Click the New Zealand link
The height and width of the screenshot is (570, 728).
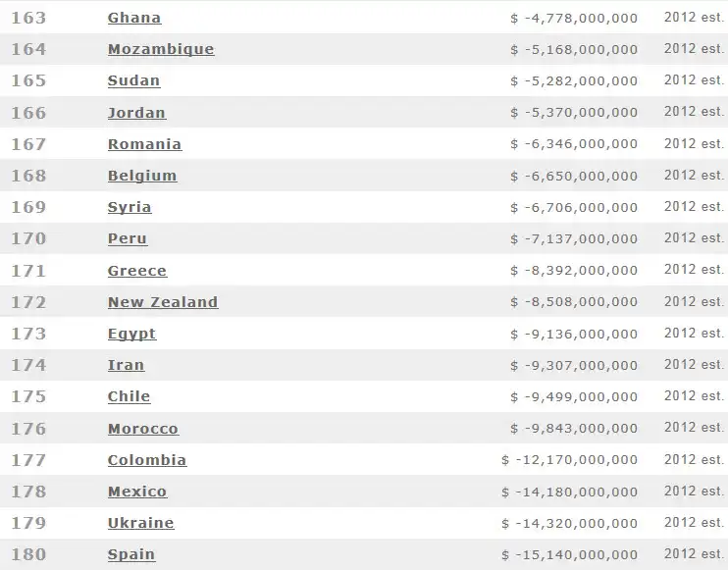coord(163,302)
